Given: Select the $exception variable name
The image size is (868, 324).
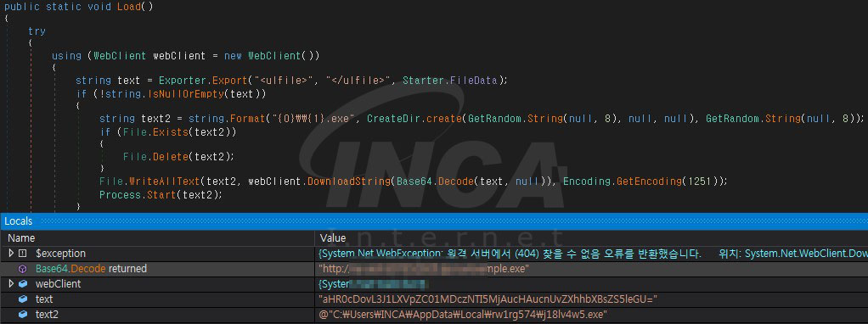Looking at the screenshot, I should coord(60,254).
